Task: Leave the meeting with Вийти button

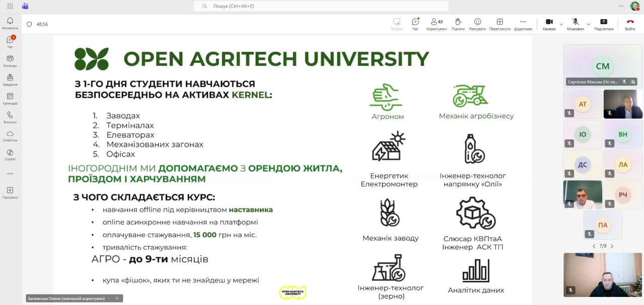Action: point(630,24)
